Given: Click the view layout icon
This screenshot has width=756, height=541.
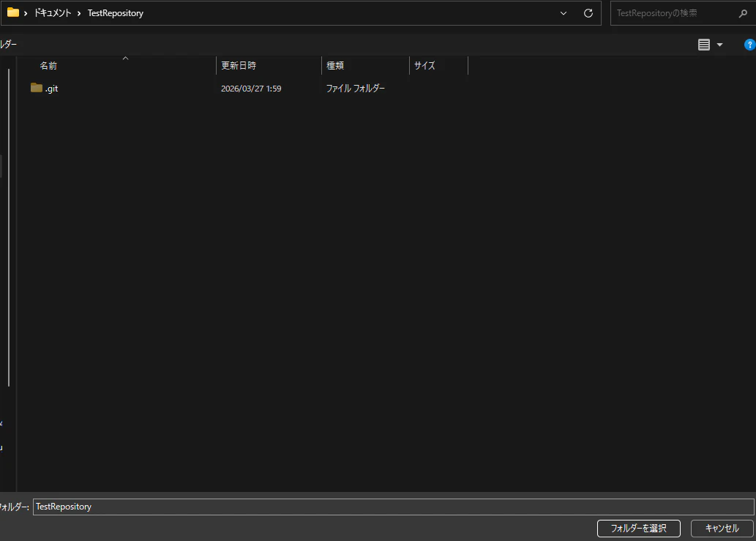Looking at the screenshot, I should (x=704, y=45).
